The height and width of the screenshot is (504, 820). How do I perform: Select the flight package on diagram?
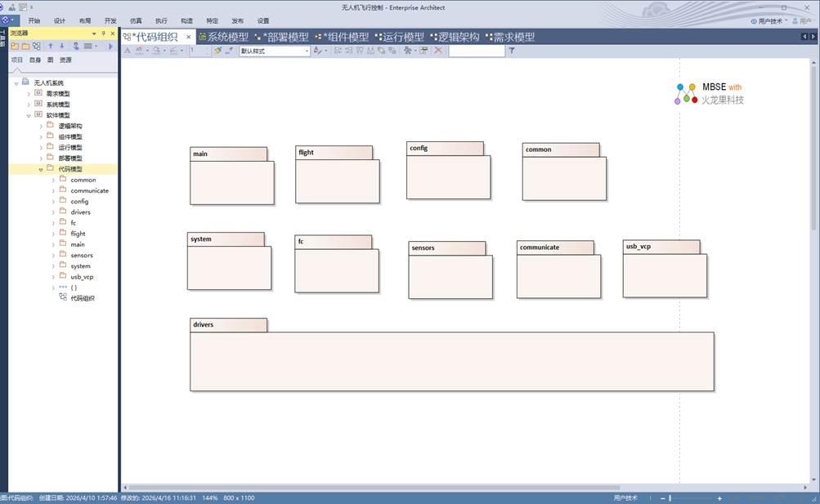[337, 180]
